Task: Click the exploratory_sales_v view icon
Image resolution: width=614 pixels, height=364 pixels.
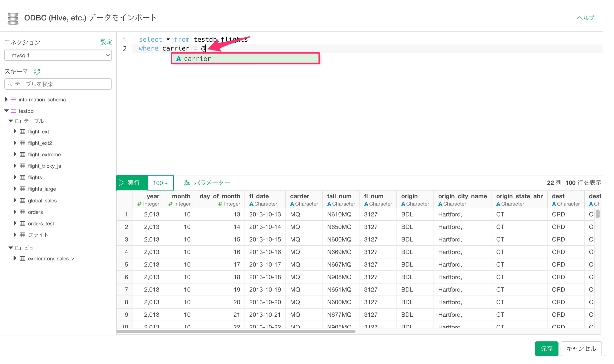Action: coord(22,259)
